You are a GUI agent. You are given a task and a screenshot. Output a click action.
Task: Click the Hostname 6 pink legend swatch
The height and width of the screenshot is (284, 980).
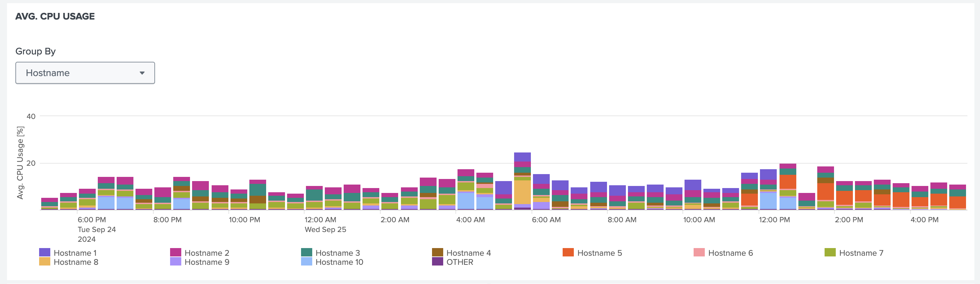[x=699, y=253]
